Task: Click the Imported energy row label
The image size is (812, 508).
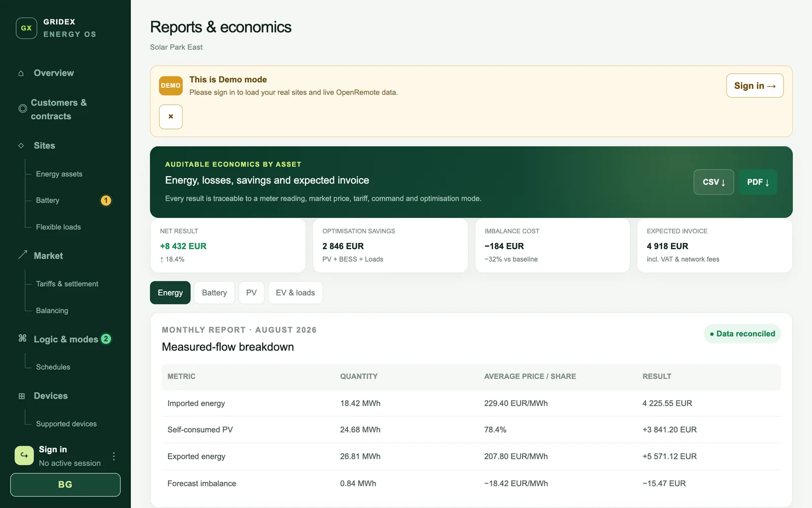Action: pos(196,403)
